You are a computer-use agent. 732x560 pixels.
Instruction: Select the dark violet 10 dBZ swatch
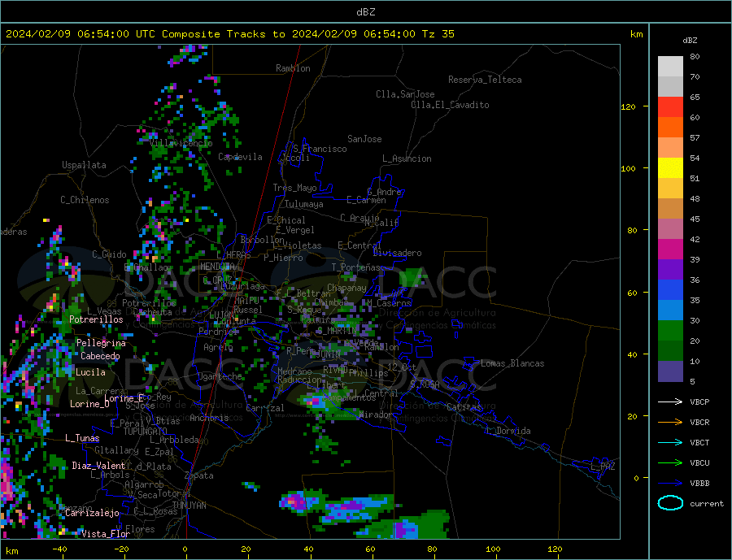click(x=670, y=371)
